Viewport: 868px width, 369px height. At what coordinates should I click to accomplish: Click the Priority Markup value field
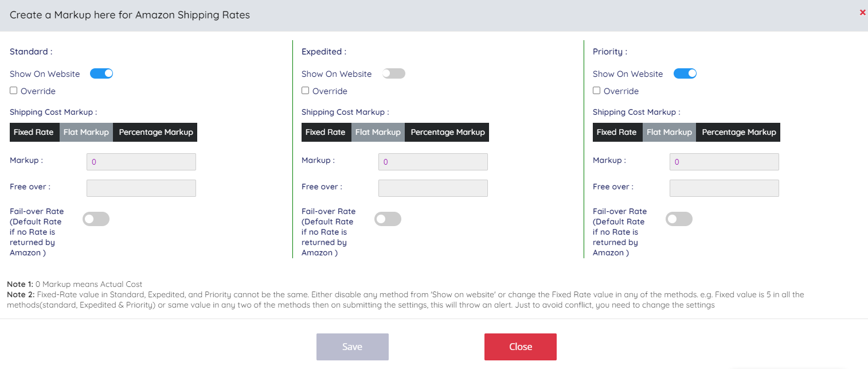tap(724, 162)
